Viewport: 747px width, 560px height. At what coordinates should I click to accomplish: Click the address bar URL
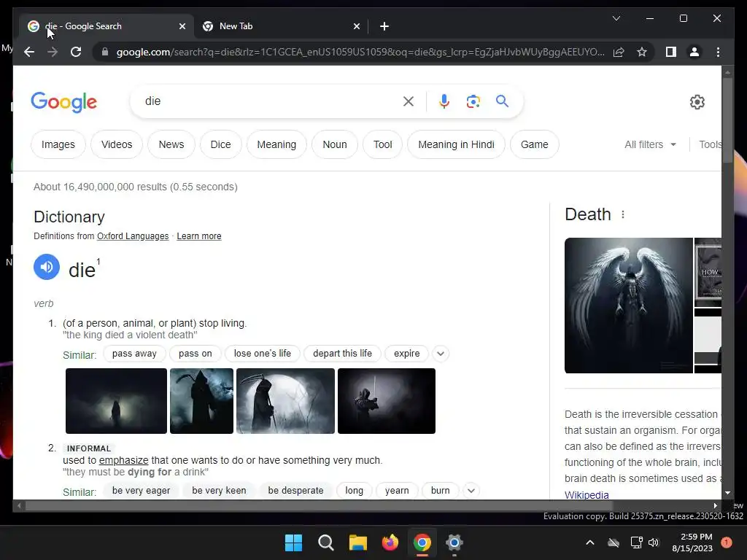[x=360, y=52]
